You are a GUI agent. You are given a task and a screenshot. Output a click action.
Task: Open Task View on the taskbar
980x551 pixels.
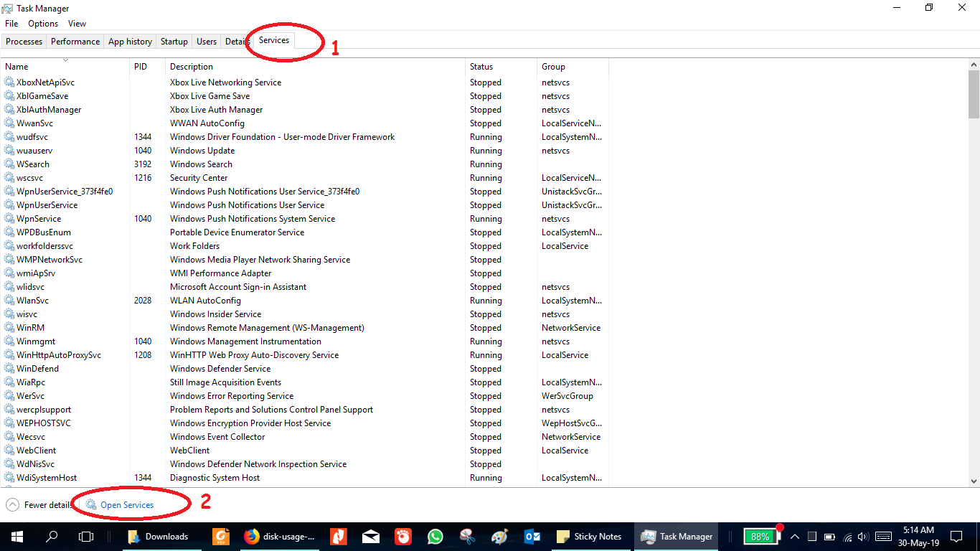click(x=86, y=537)
